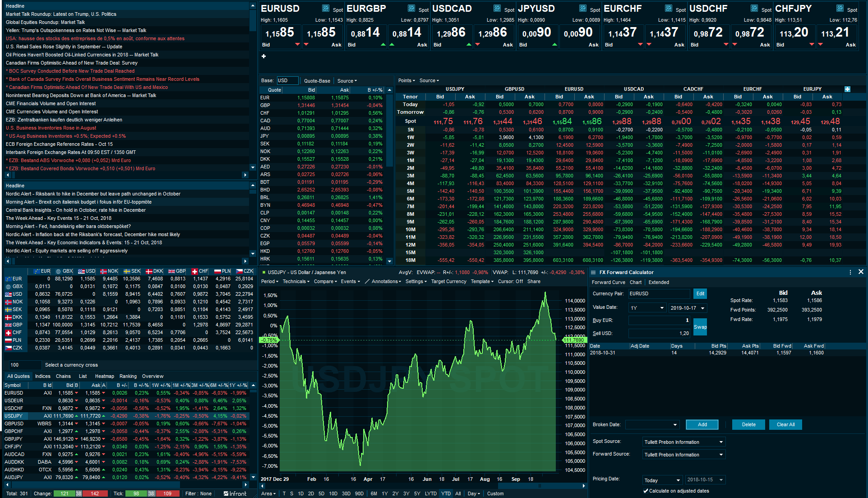Switch to the Ranking tab
Viewport: 868px width, 498px height.
128,376
